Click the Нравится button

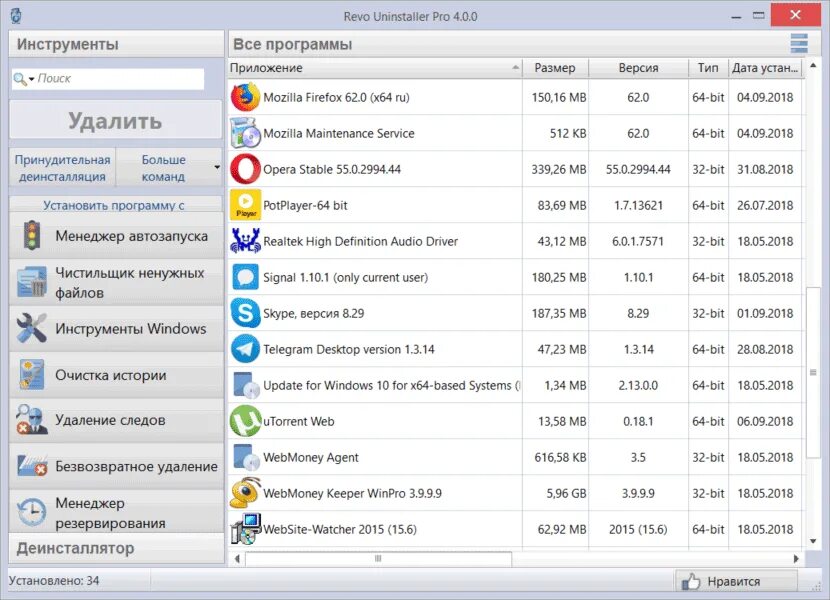[x=736, y=581]
